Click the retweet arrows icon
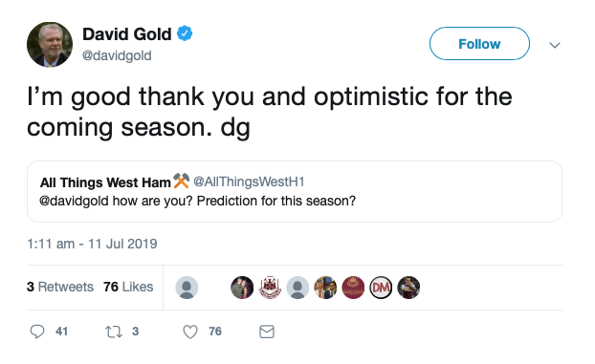 tap(114, 332)
